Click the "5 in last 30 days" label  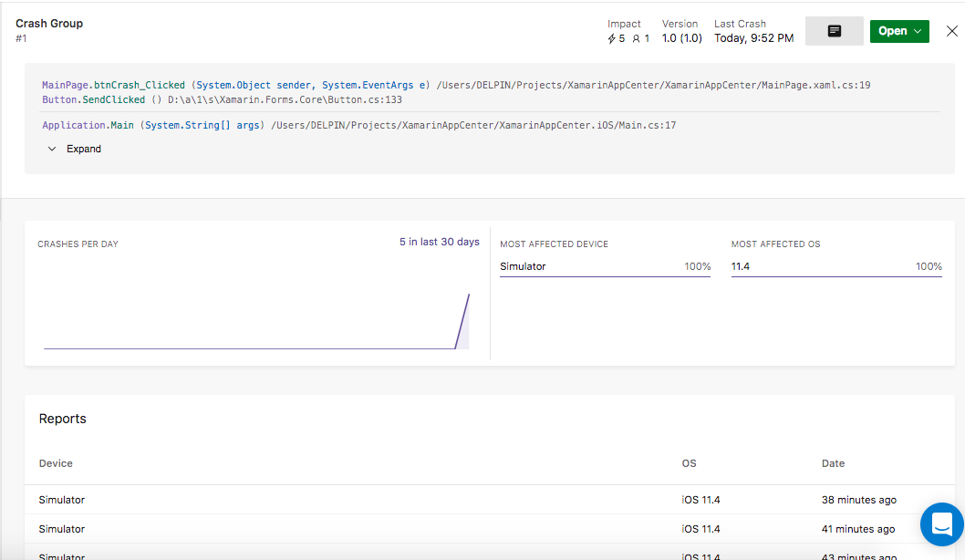pyautogui.click(x=439, y=241)
